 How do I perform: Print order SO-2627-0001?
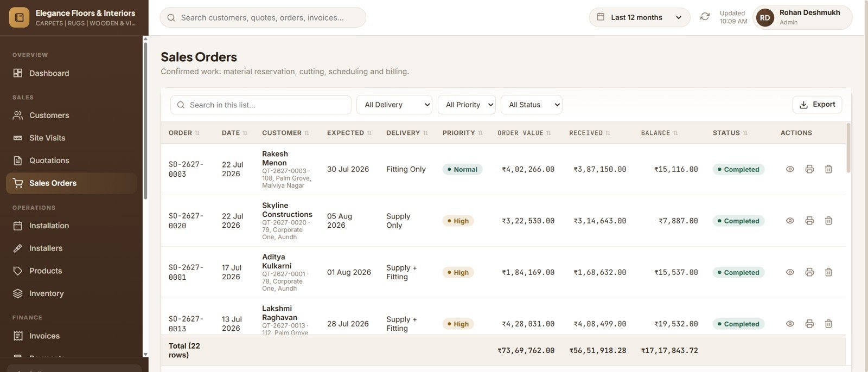click(x=809, y=272)
